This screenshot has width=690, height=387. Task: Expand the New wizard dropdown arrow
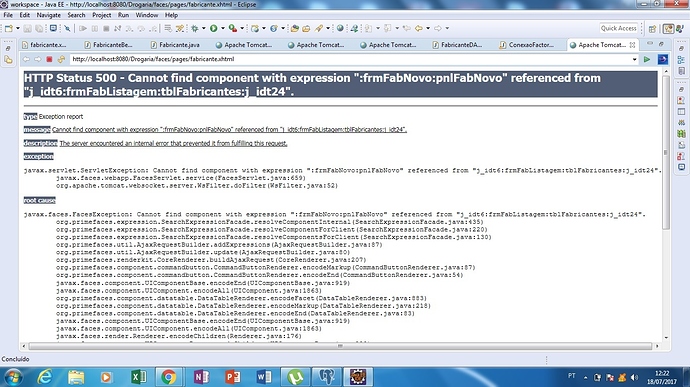[x=18, y=28]
